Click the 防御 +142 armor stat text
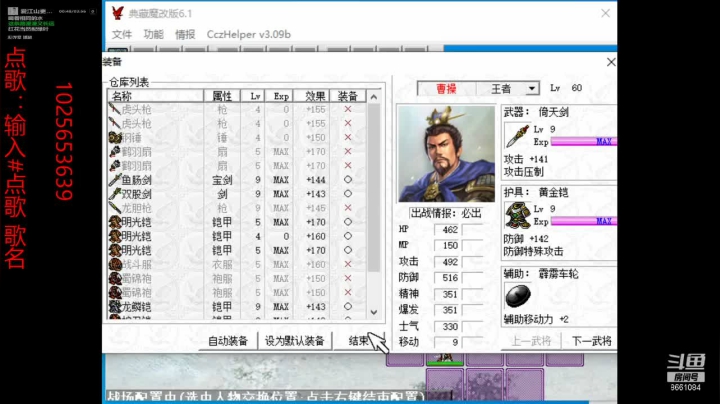The image size is (720, 404). pos(526,239)
